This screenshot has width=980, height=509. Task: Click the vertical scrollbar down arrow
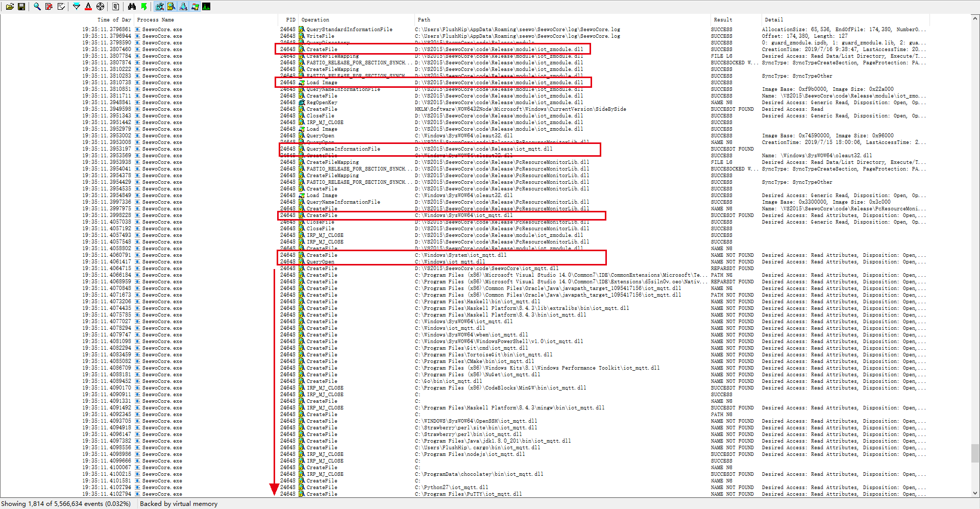[x=975, y=493]
